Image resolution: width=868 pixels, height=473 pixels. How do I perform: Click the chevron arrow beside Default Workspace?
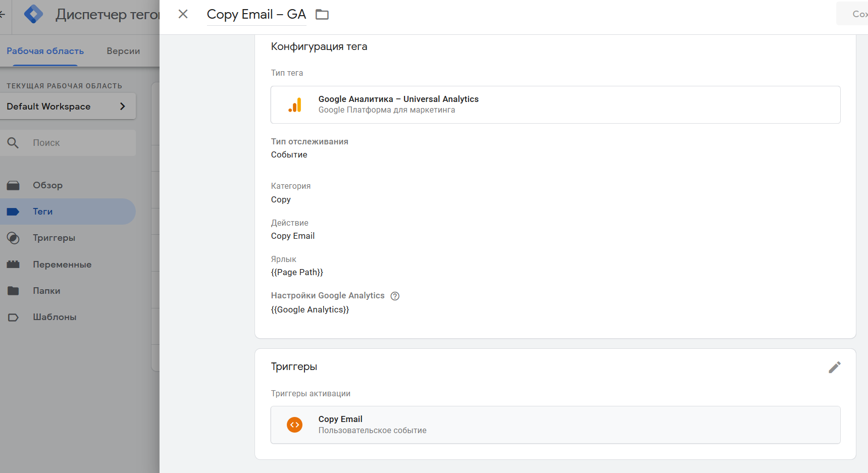point(122,107)
